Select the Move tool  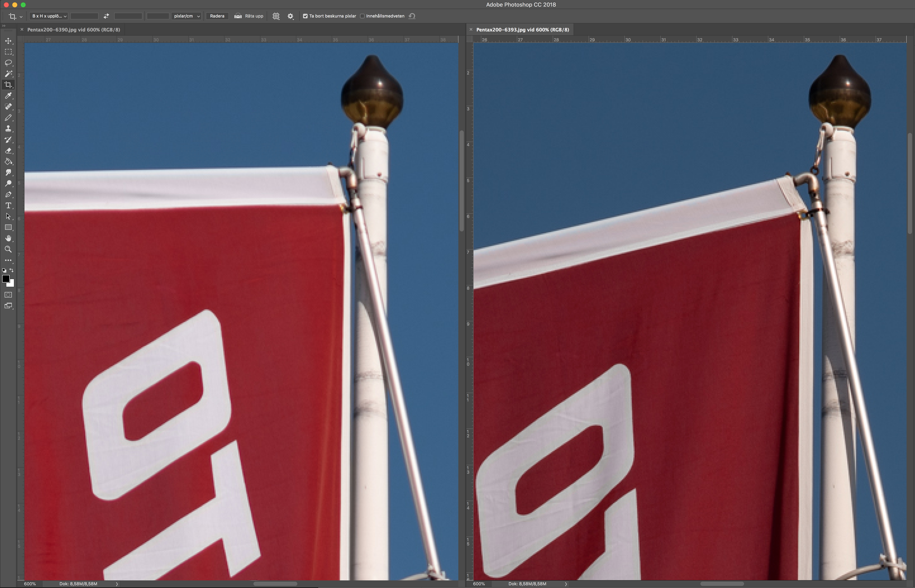(8, 41)
